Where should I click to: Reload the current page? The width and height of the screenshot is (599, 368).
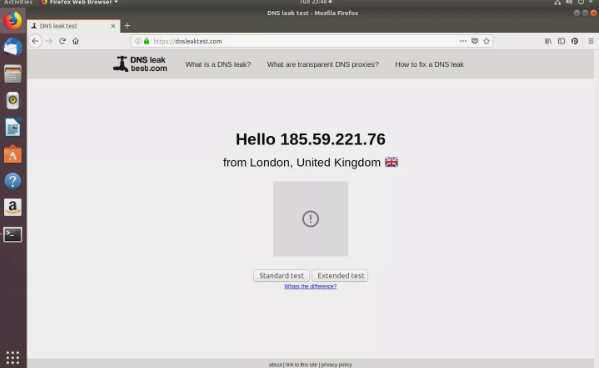(x=62, y=41)
